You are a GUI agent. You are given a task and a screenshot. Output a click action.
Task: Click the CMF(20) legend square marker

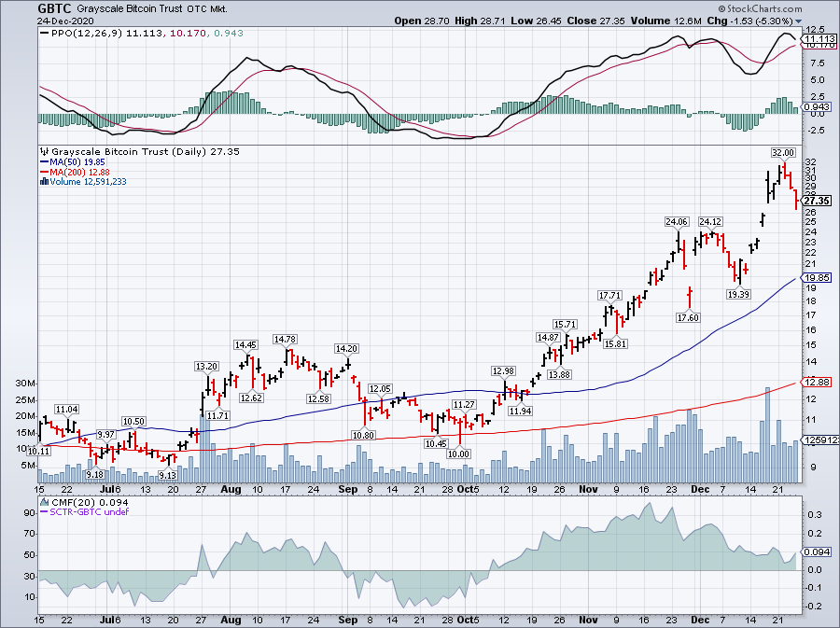(x=45, y=503)
